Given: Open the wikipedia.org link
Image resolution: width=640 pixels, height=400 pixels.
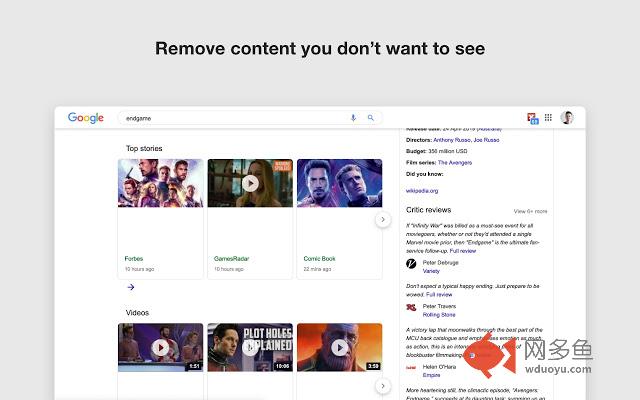Looking at the screenshot, I should point(422,191).
